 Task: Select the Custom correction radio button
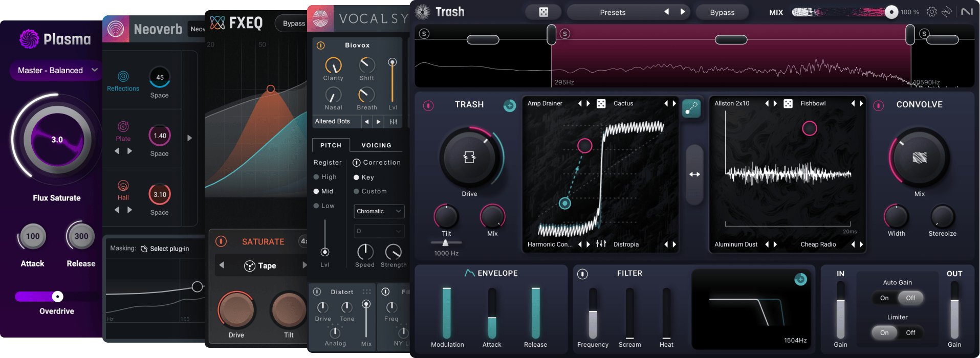(x=356, y=191)
